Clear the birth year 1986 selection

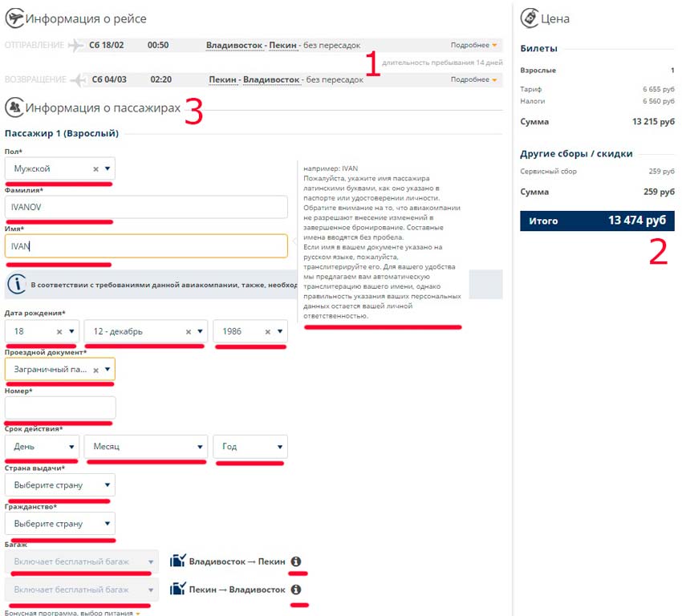coord(264,331)
